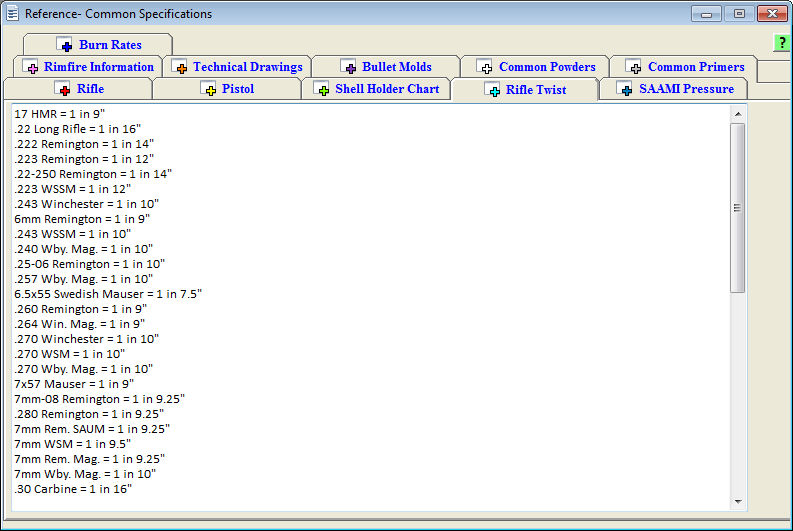Click the '7mm Rem. Mag. = 1 in 9.25"' line
The width and height of the screenshot is (793, 531).
coord(90,459)
